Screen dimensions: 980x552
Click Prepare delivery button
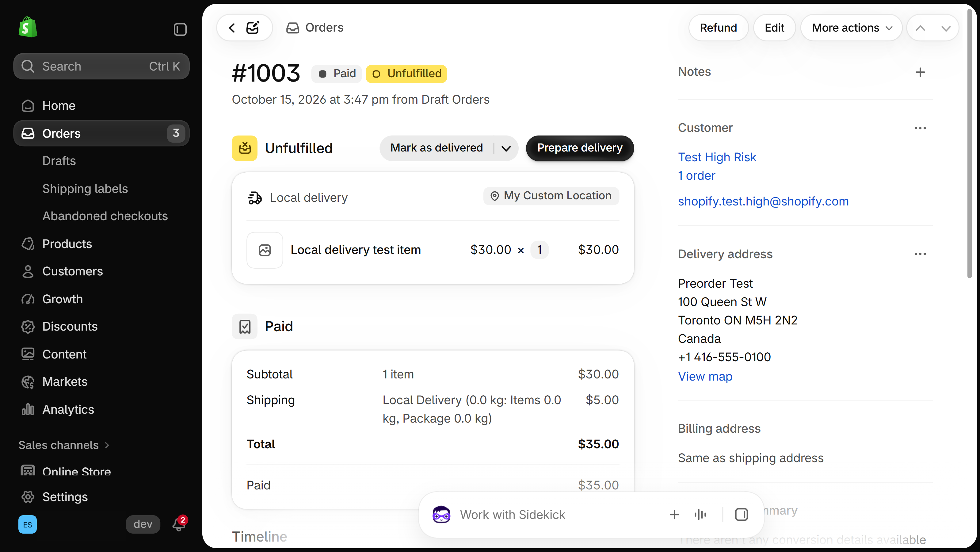580,148
